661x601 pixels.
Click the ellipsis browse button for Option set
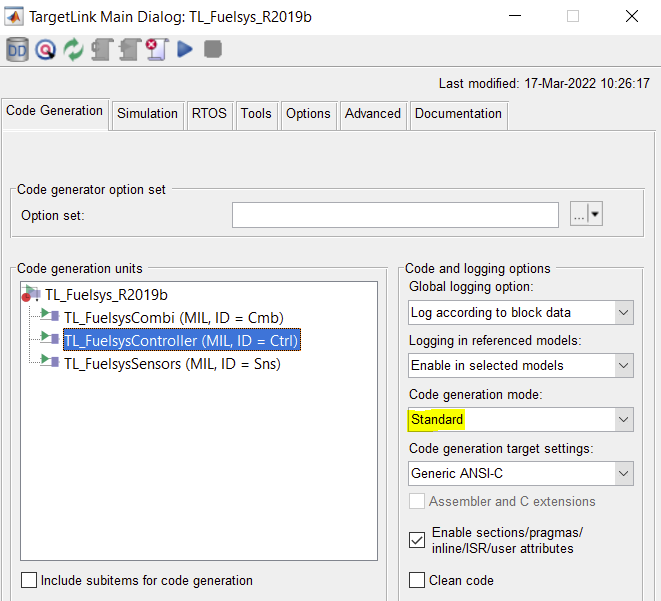578,214
